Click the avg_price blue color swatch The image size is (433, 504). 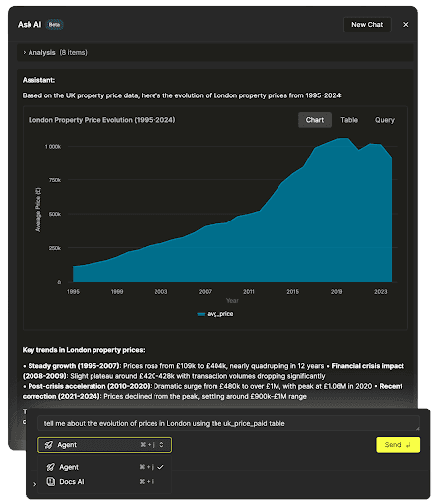[201, 314]
